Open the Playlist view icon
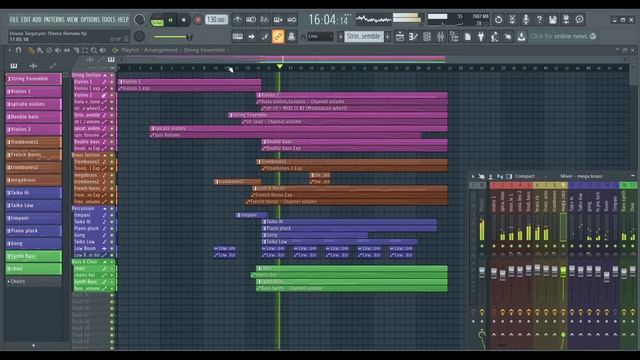Image resolution: width=640 pixels, height=360 pixels. click(x=400, y=37)
